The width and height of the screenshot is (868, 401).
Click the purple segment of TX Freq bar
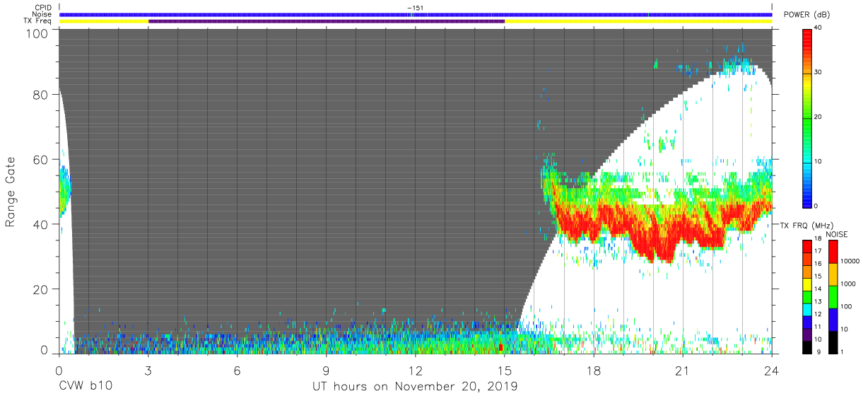tap(326, 21)
